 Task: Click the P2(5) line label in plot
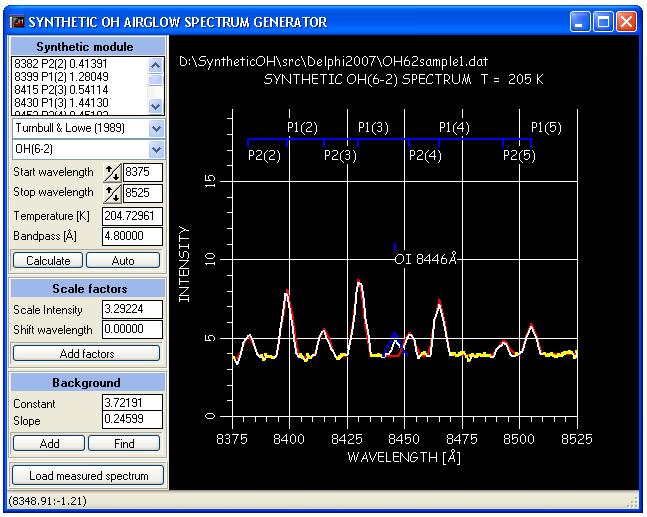click(x=519, y=156)
